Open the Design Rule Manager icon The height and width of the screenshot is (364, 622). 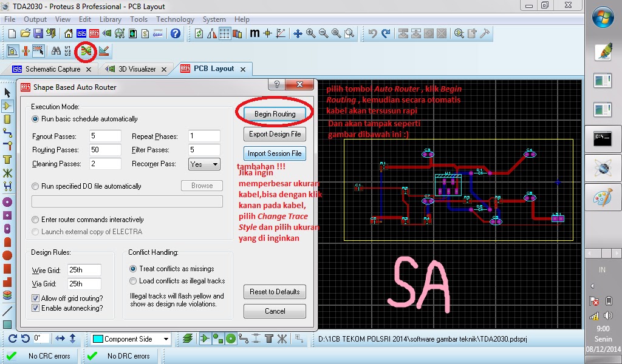(x=104, y=51)
